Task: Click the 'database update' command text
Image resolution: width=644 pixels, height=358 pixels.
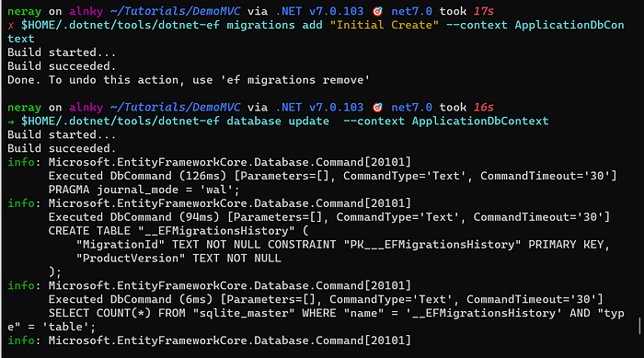Action: click(x=278, y=121)
